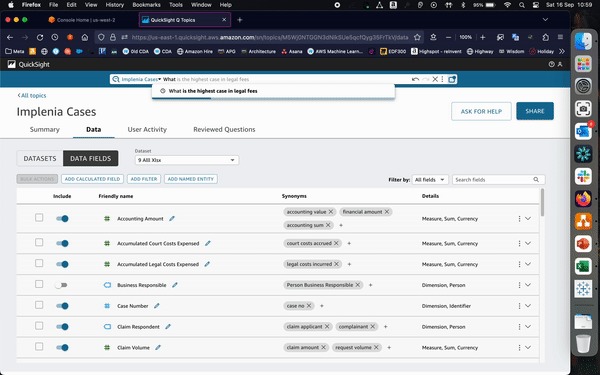Image resolution: width=600 pixels, height=375 pixels.
Task: Remove the 'accounting sum' synonym
Action: click(328, 225)
